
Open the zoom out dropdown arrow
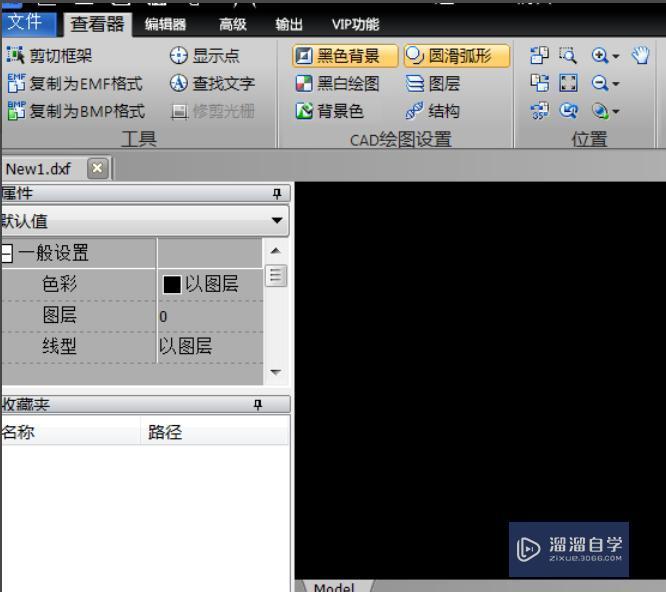tap(616, 84)
